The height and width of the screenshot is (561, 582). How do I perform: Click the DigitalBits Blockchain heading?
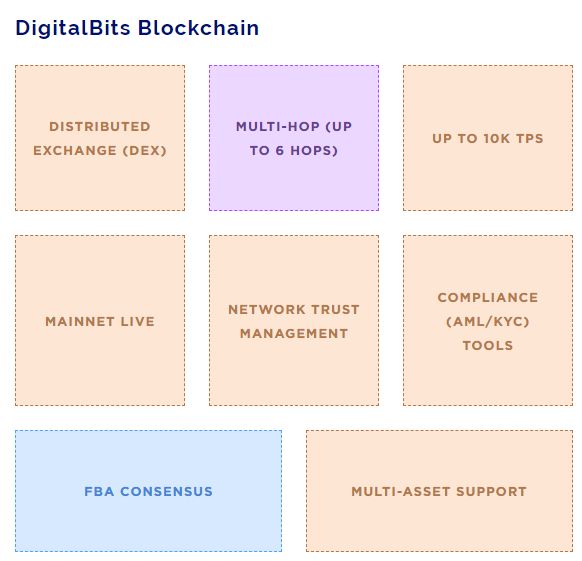click(x=137, y=28)
